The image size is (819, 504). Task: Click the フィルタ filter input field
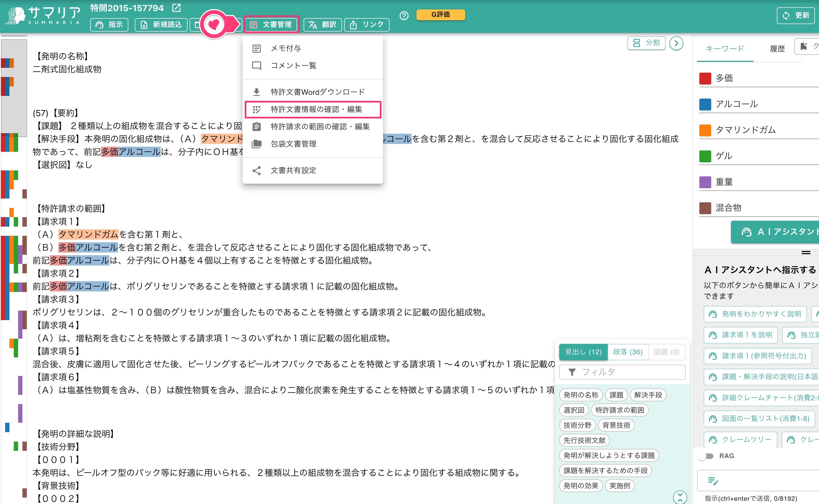(x=622, y=372)
